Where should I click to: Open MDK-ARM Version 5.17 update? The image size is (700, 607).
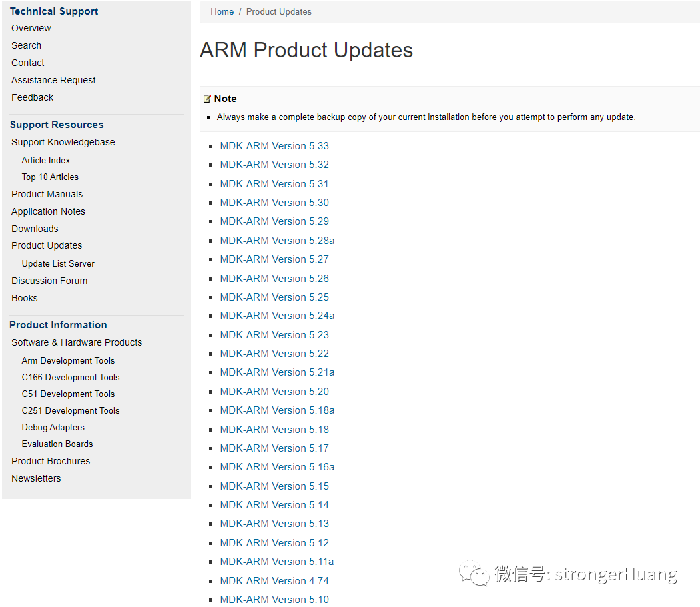tap(274, 448)
